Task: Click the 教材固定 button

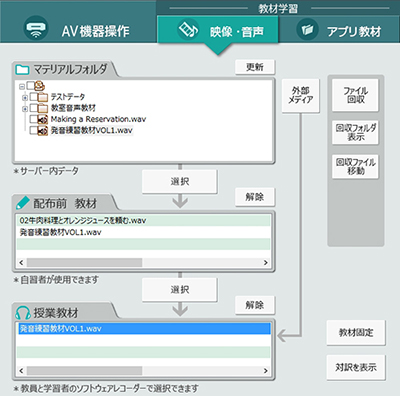Action: click(356, 332)
